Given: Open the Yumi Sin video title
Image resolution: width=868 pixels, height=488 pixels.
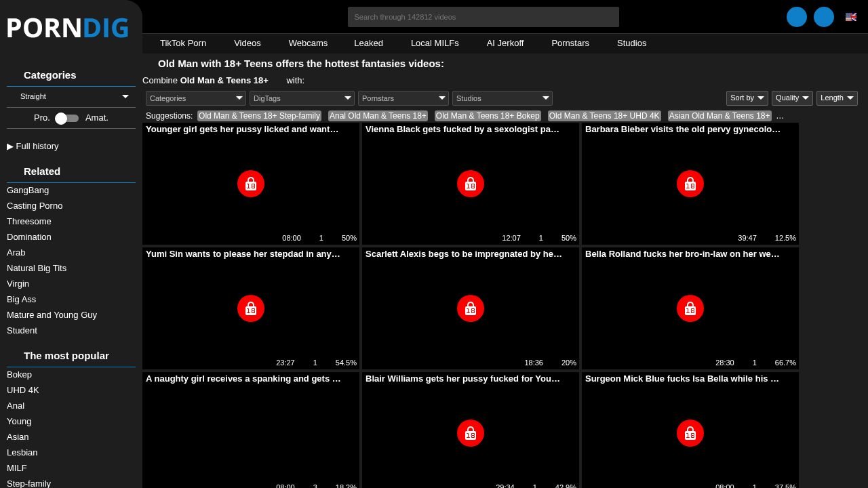Looking at the screenshot, I should (x=243, y=254).
